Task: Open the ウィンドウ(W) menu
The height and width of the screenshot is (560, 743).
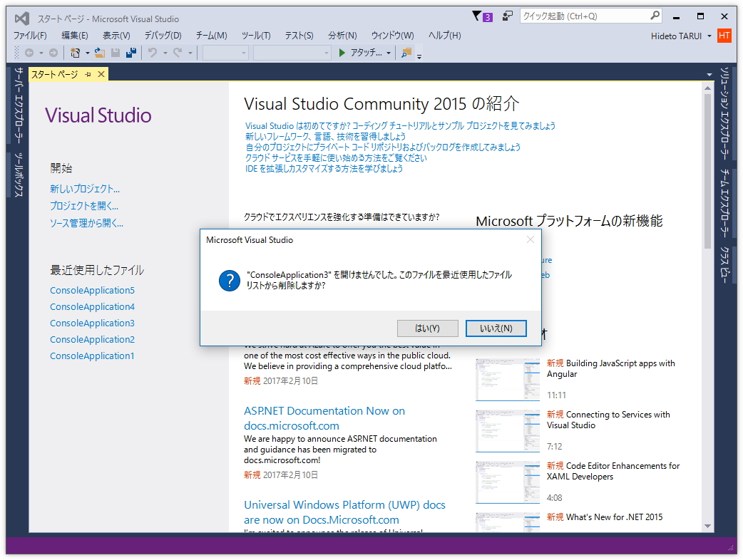Action: (x=392, y=36)
